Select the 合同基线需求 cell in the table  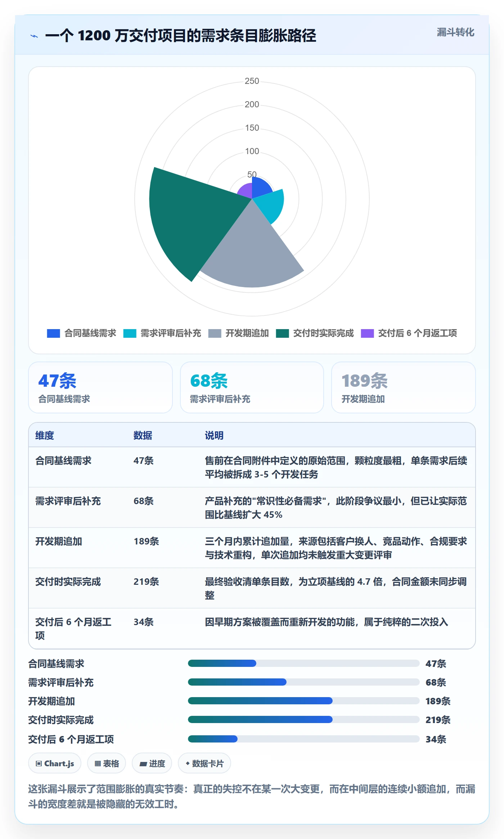[x=63, y=461]
